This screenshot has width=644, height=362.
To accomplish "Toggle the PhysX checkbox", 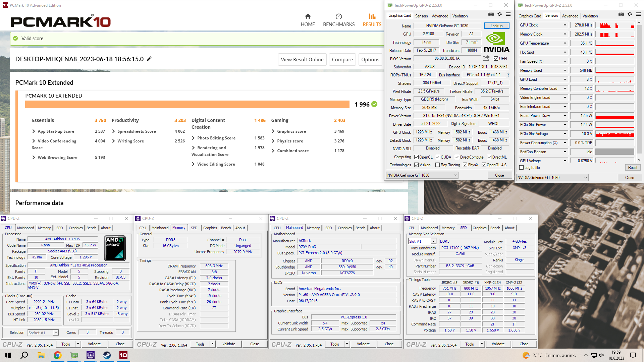I will [x=465, y=165].
